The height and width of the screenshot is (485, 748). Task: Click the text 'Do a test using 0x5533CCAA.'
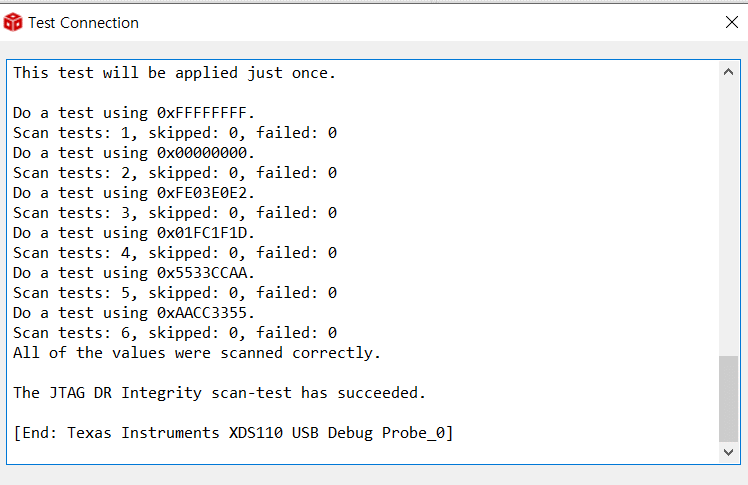click(134, 273)
